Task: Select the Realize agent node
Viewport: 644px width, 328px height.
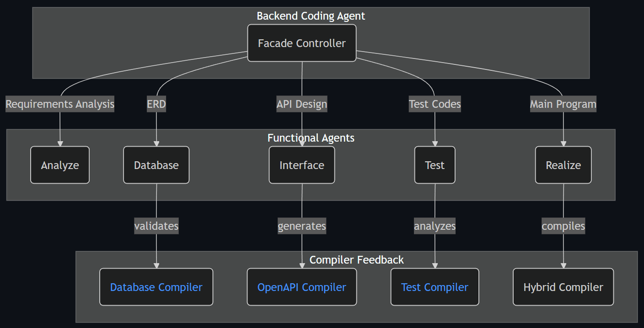Action: [x=563, y=165]
